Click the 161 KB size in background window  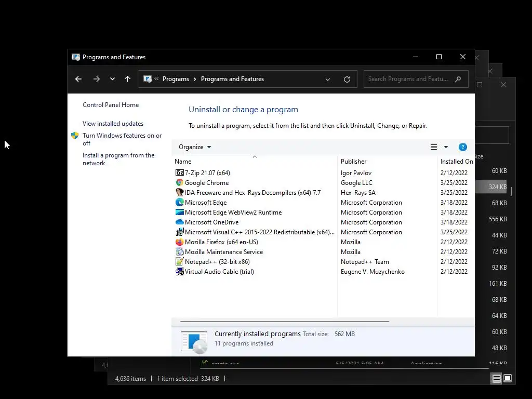(x=498, y=283)
